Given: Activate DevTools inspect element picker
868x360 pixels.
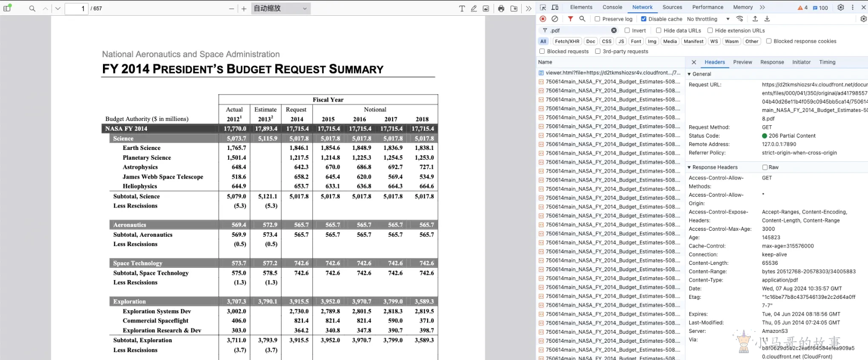Looking at the screenshot, I should (543, 7).
